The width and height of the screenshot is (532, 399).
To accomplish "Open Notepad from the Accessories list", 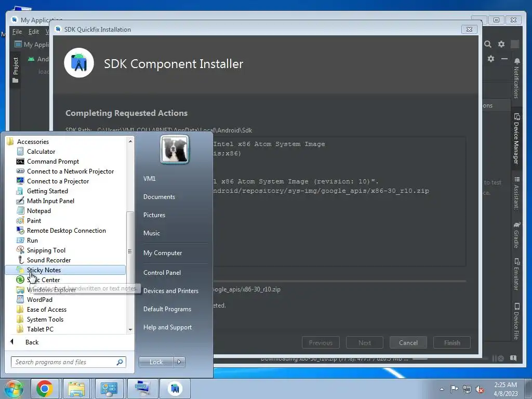I will 38,211.
